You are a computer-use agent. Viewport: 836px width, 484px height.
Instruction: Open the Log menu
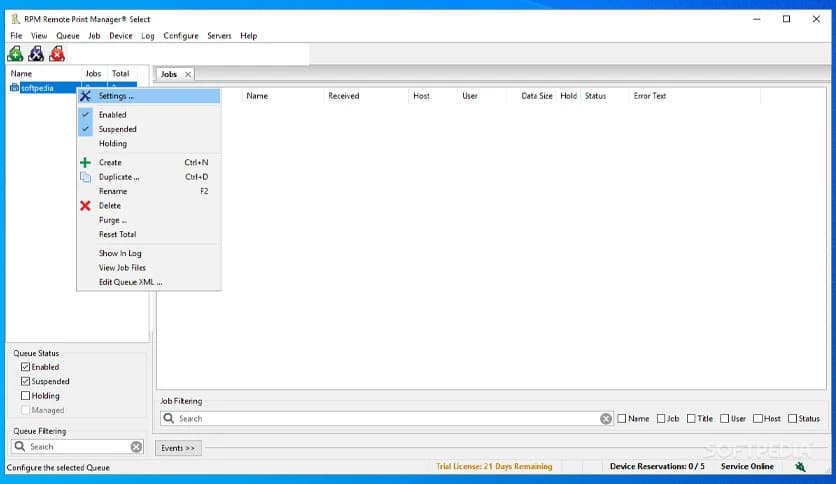[148, 36]
